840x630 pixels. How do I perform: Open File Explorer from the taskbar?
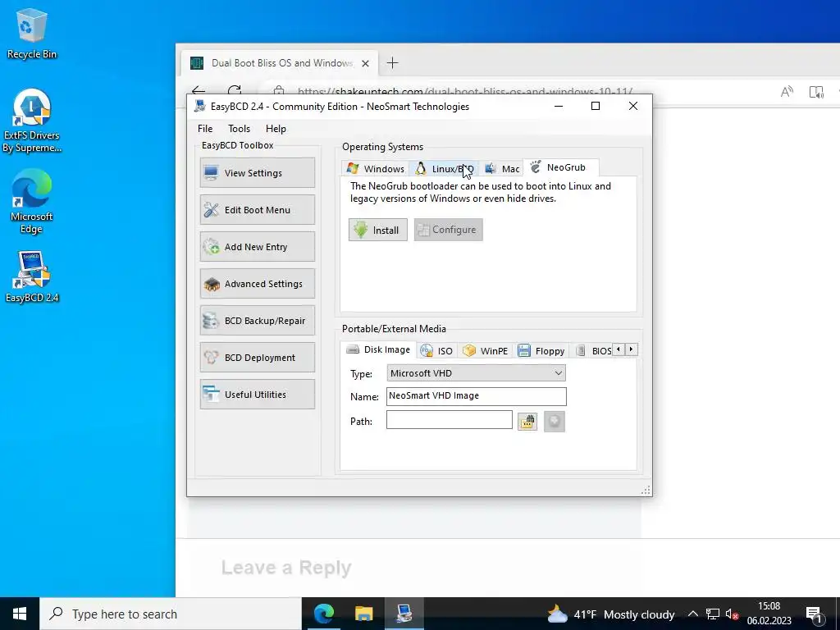[x=363, y=614]
